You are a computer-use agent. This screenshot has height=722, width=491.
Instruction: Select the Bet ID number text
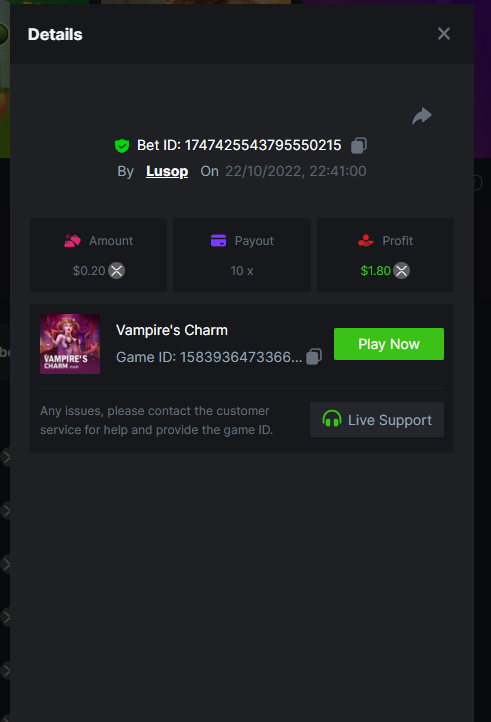pyautogui.click(x=263, y=146)
